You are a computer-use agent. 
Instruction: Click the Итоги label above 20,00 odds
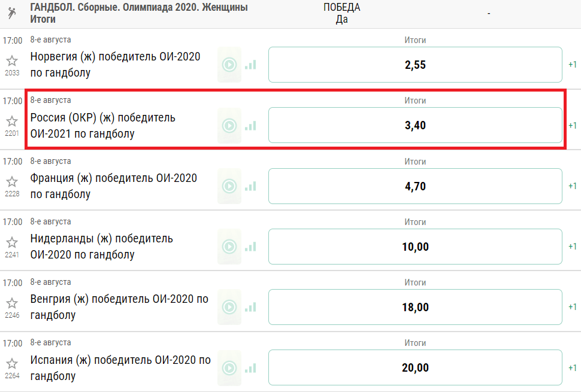415,343
